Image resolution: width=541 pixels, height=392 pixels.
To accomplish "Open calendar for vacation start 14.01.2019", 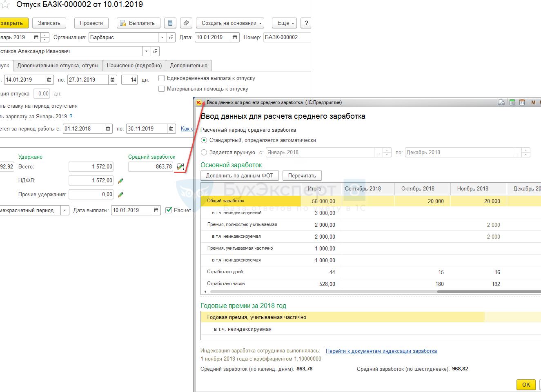I will (49, 80).
